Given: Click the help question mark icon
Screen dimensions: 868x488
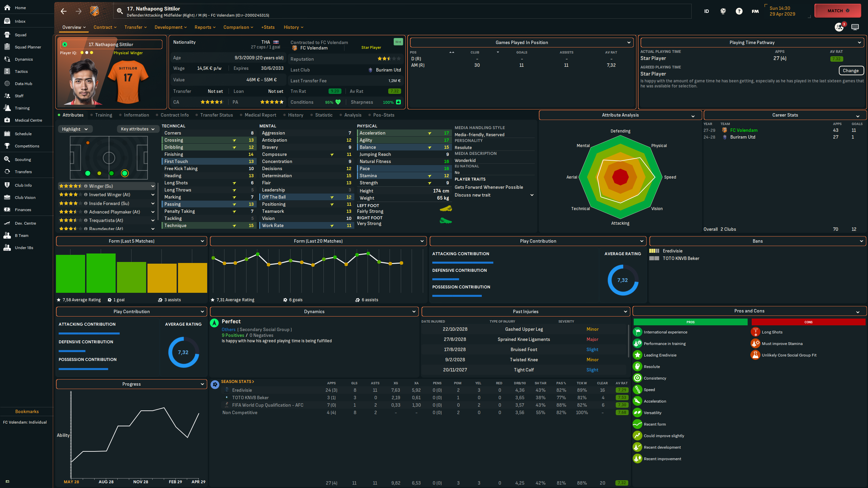Looking at the screenshot, I should click(x=739, y=11).
